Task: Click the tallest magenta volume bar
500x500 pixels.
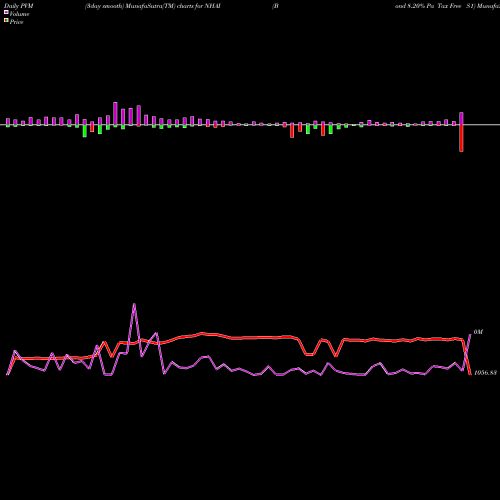Action: tap(115, 114)
